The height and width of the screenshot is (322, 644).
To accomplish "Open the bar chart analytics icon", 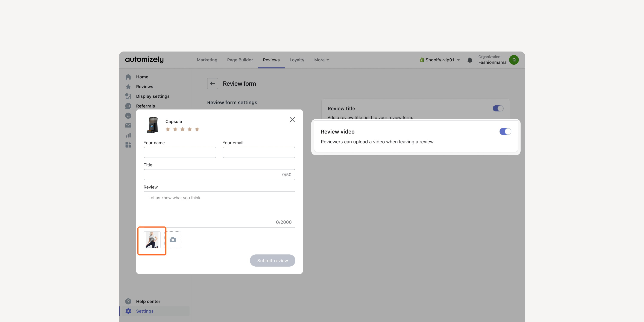I will [x=128, y=135].
